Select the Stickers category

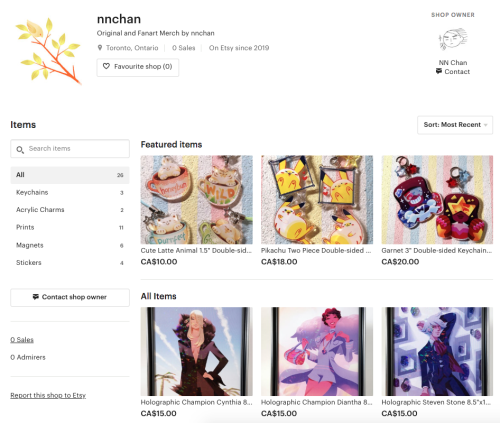click(70, 263)
